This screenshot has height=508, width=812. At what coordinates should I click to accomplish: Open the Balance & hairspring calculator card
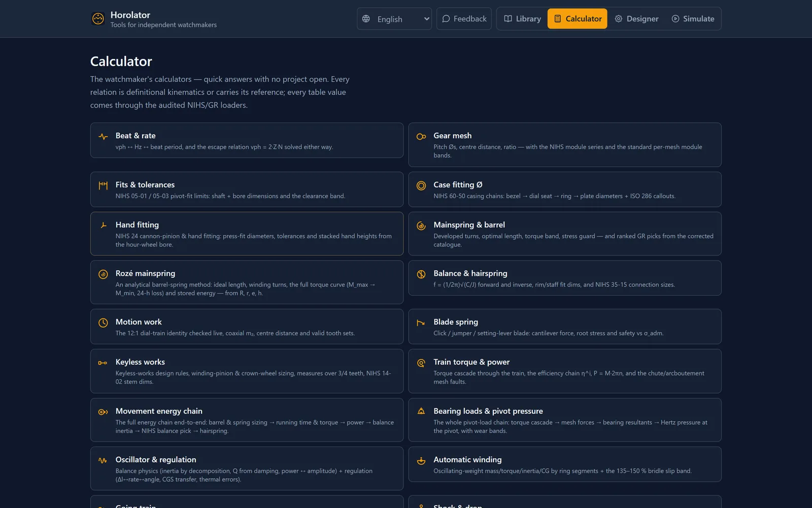[565, 278]
